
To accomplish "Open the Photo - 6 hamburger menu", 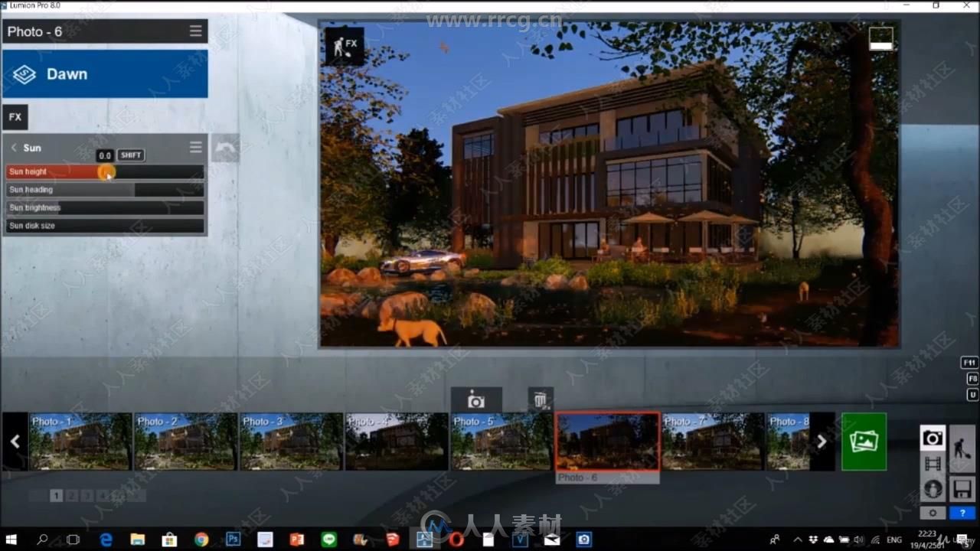I will pos(196,31).
